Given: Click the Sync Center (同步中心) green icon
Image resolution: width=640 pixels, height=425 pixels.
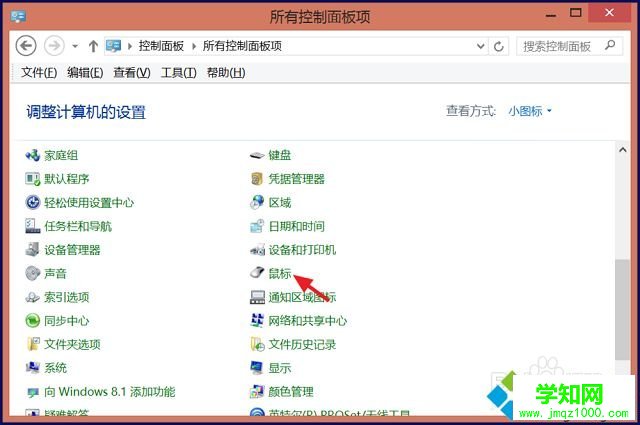Looking at the screenshot, I should tap(32, 321).
